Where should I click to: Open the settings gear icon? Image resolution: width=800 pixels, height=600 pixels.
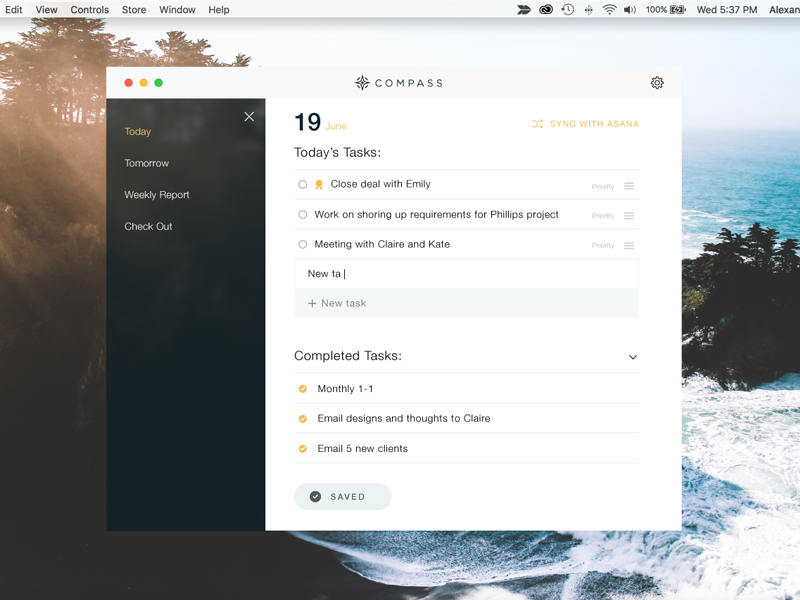pyautogui.click(x=657, y=83)
